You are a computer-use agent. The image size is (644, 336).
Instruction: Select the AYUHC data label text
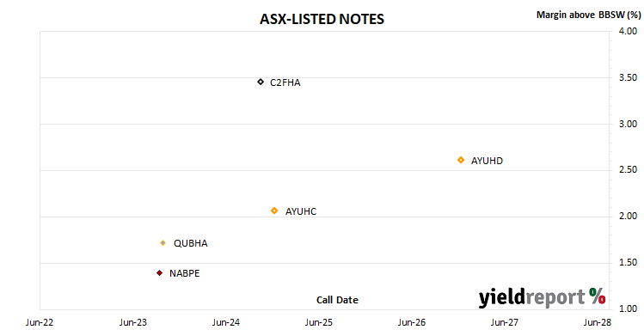click(x=301, y=211)
